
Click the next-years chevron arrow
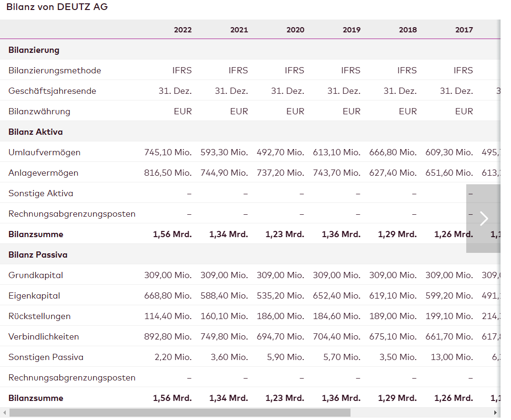484,219
